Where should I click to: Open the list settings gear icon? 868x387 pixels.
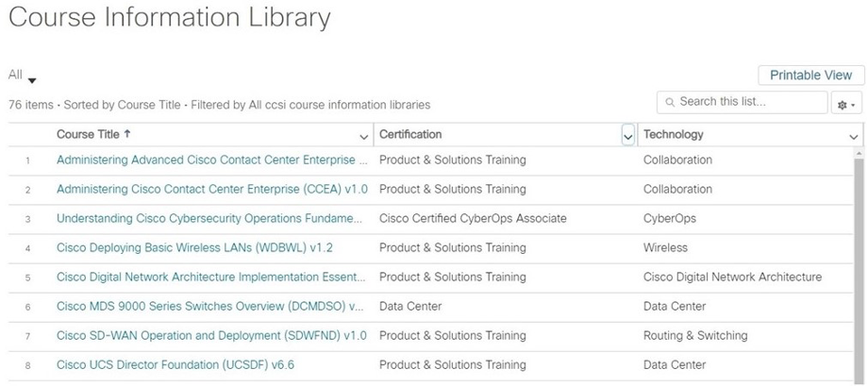(846, 104)
